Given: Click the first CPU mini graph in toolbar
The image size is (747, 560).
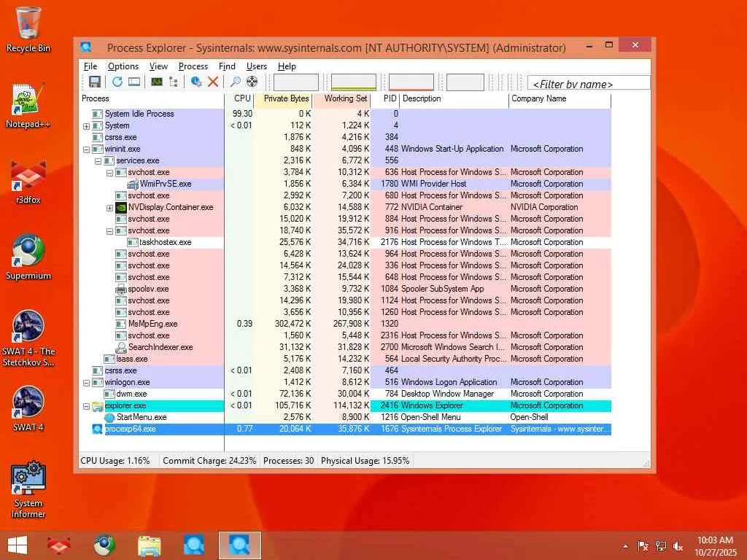Looking at the screenshot, I should [296, 82].
